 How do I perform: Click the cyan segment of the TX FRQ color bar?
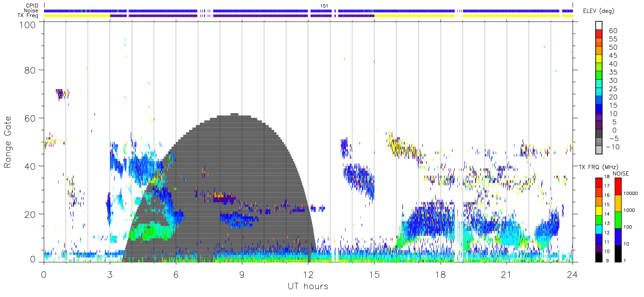pos(599,228)
